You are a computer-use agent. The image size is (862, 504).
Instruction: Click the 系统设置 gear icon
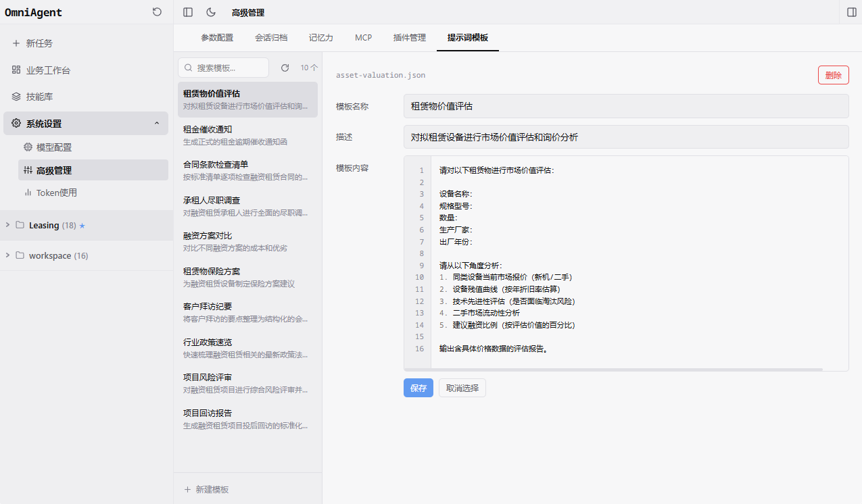[x=16, y=124]
